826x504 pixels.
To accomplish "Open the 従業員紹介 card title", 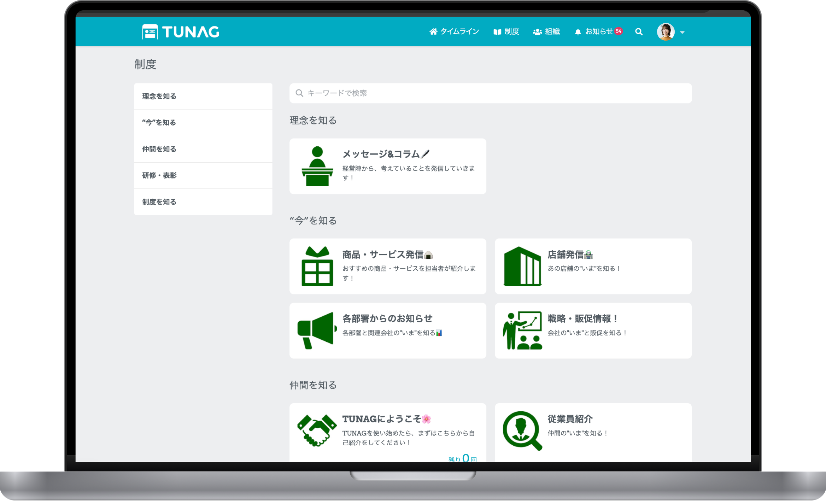I will pos(570,419).
